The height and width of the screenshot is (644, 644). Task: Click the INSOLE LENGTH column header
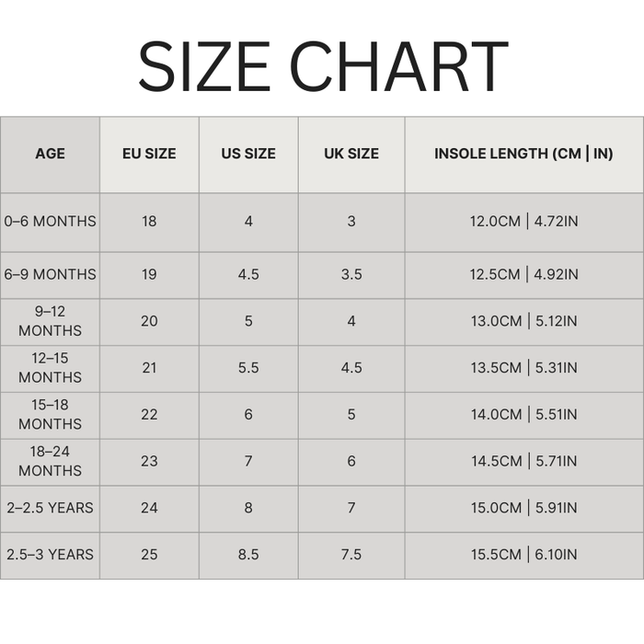(x=523, y=154)
